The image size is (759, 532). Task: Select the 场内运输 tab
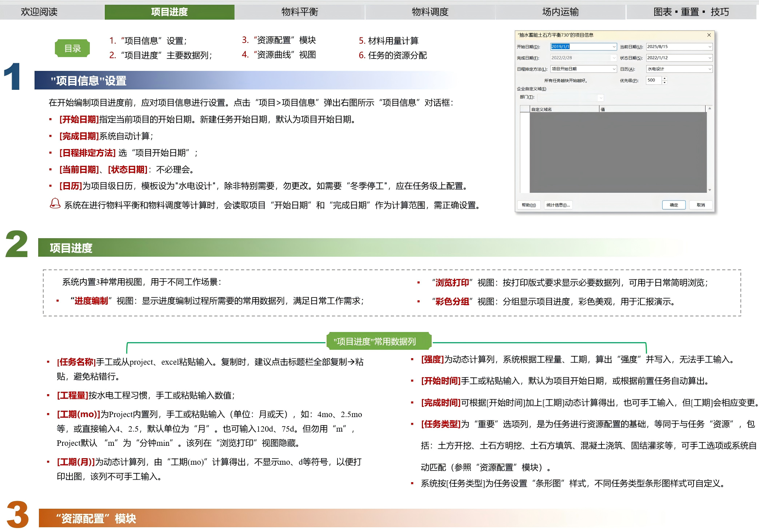coord(560,12)
